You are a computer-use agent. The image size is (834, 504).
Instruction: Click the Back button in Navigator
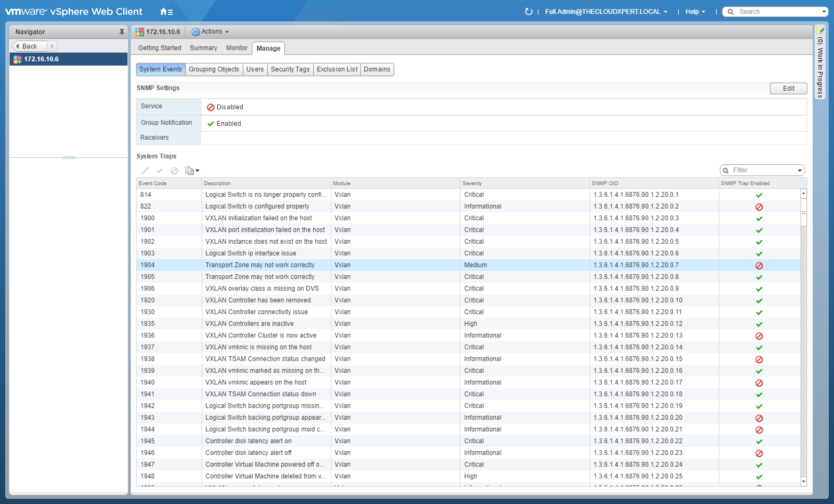pos(29,46)
